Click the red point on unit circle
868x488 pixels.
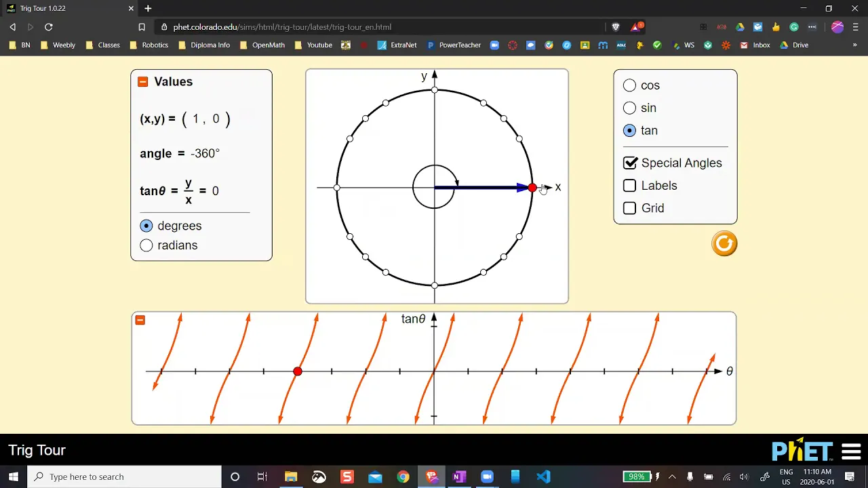(x=532, y=188)
